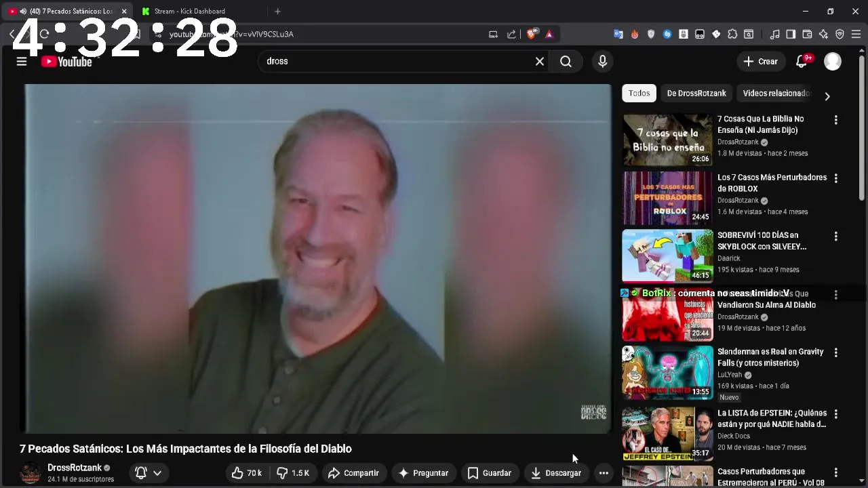
Task: Open La LISTA de EPSTEIN video title
Action: point(772,418)
